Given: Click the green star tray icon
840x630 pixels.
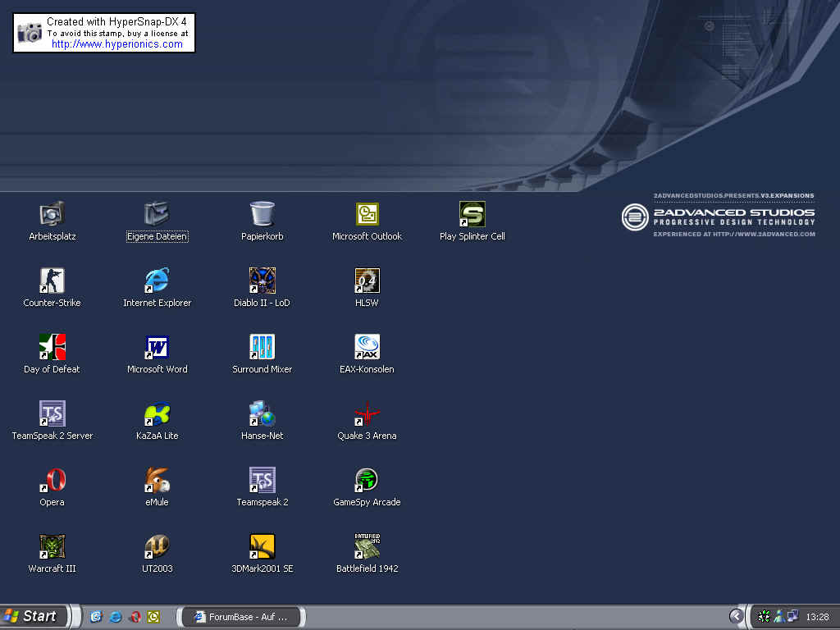Looking at the screenshot, I should (764, 617).
